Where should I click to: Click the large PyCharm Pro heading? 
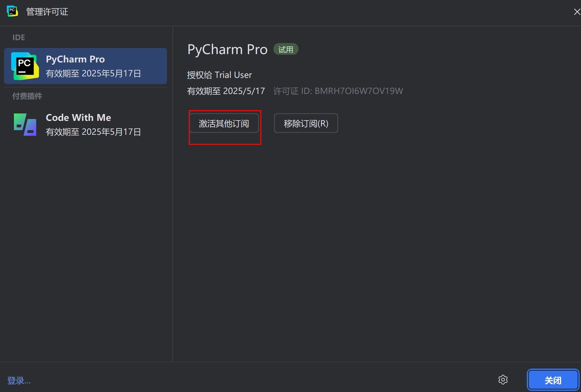tap(227, 49)
